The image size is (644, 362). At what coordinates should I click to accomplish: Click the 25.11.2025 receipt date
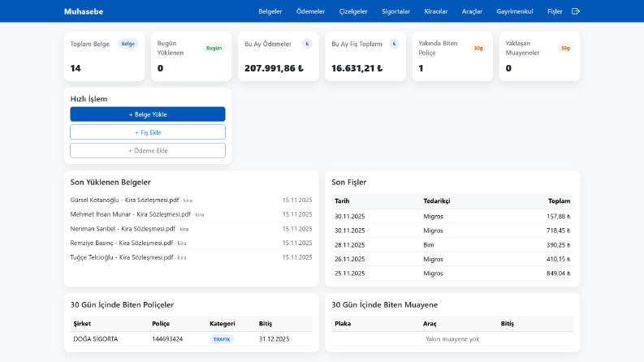tap(349, 274)
